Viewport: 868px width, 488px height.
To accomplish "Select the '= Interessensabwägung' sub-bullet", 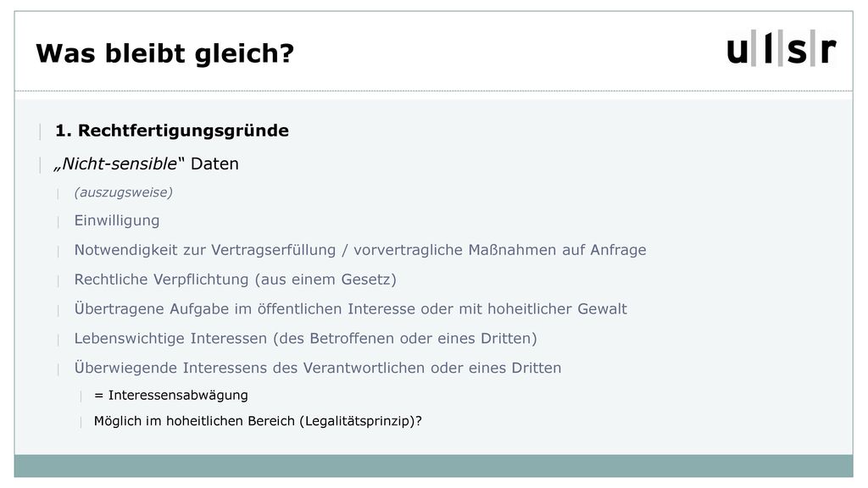I will (171, 395).
